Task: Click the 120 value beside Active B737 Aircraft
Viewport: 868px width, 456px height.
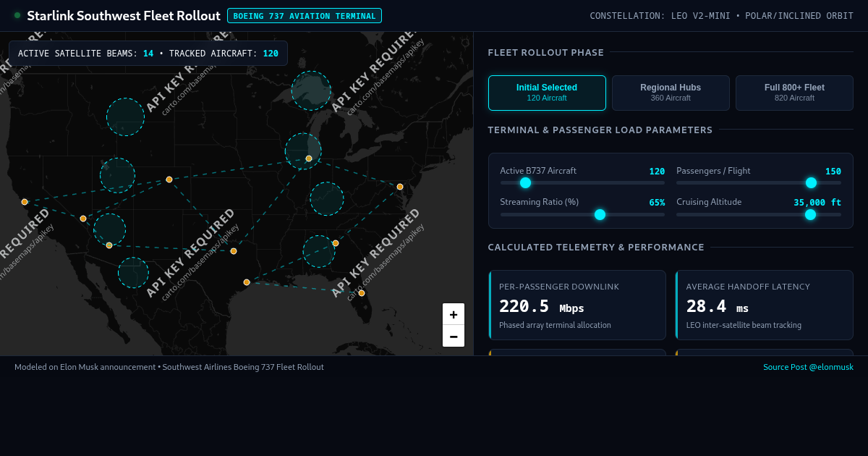Action: pyautogui.click(x=657, y=172)
